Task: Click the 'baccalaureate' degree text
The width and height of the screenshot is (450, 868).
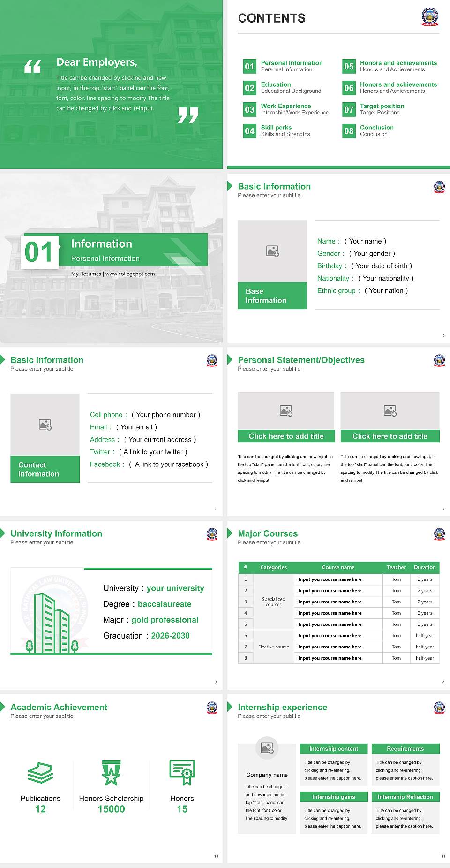Action: pyautogui.click(x=165, y=604)
